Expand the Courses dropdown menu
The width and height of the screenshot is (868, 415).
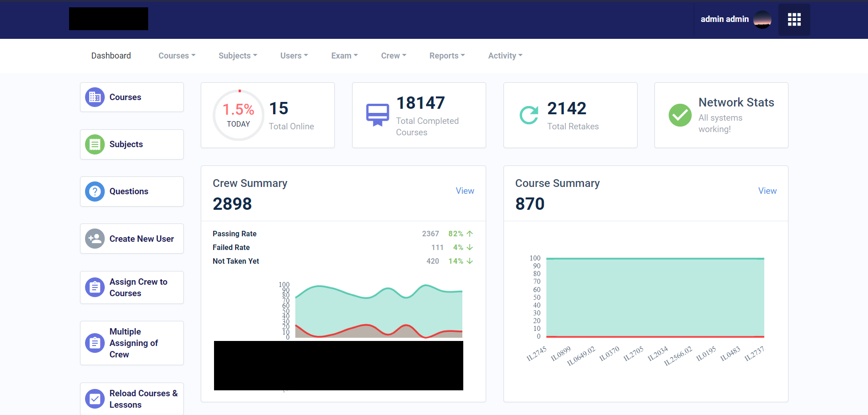(x=177, y=56)
